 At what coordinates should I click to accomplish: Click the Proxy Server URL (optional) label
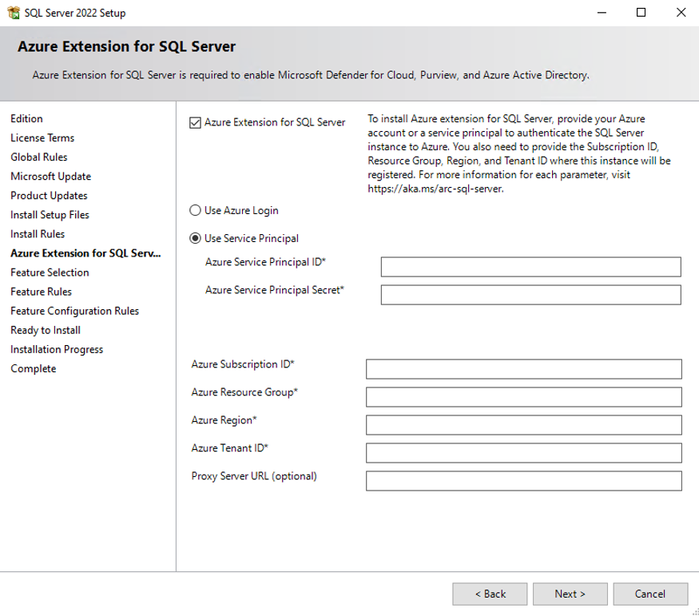click(254, 476)
